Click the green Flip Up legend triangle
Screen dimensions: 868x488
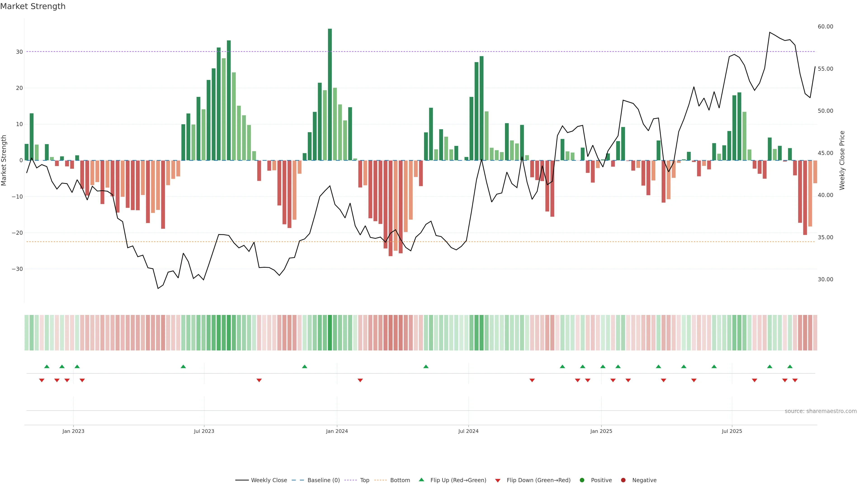421,480
